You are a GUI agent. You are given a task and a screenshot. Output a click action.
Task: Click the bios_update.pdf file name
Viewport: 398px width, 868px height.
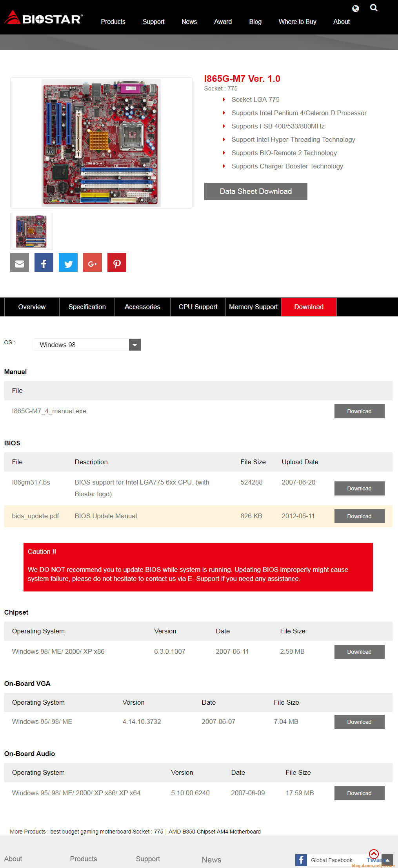pos(35,516)
